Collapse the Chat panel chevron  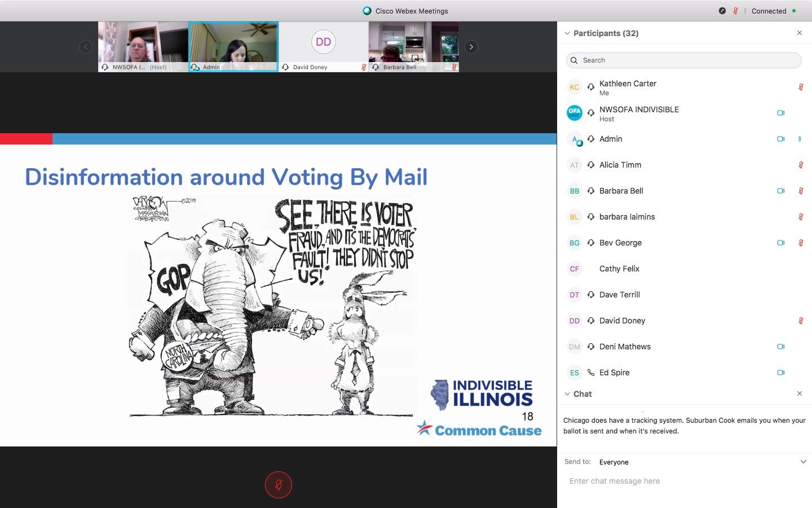click(x=567, y=394)
